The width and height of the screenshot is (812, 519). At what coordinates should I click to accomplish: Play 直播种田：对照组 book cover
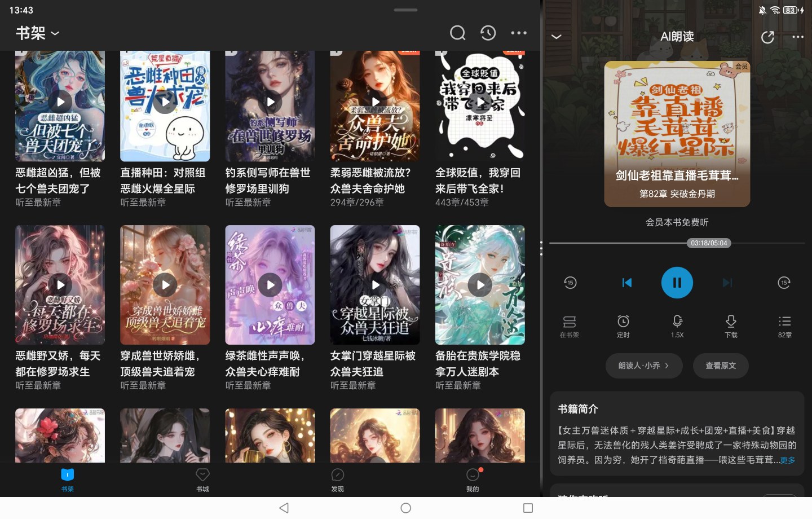click(x=165, y=102)
